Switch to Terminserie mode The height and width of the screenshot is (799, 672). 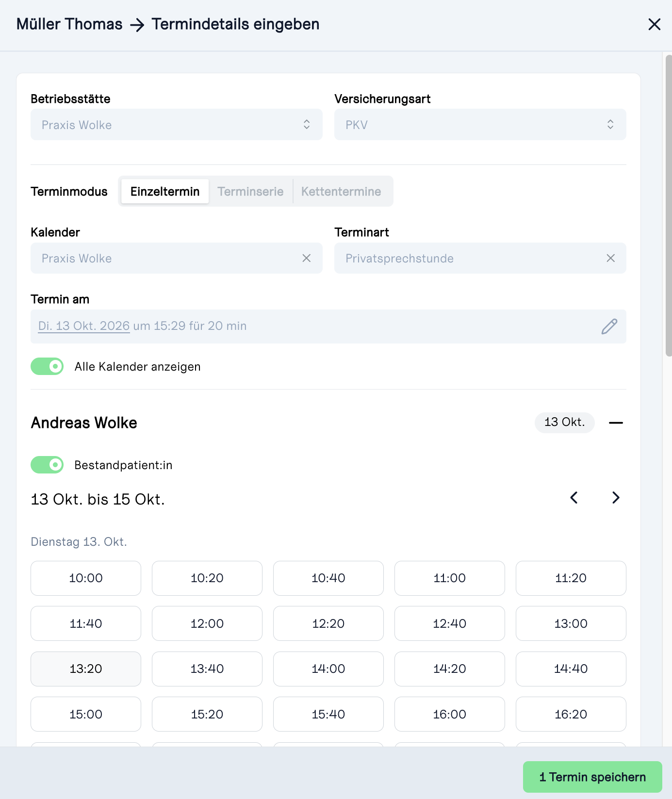[x=250, y=192]
